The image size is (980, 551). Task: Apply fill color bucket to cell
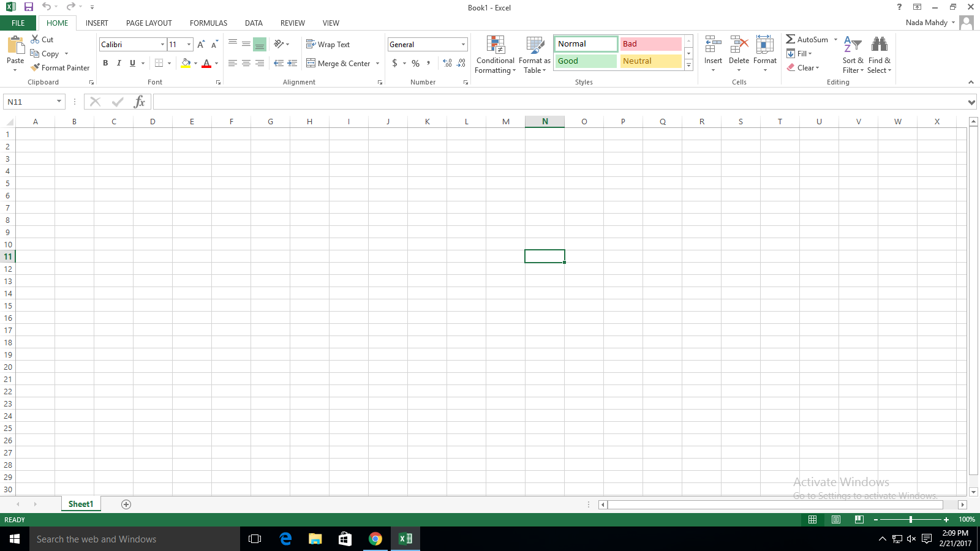[186, 63]
